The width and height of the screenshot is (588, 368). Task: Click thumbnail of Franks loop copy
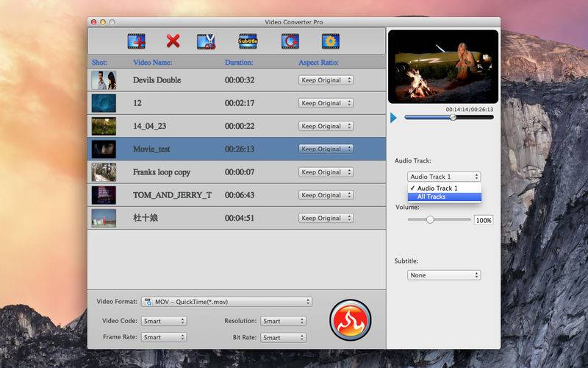point(104,172)
